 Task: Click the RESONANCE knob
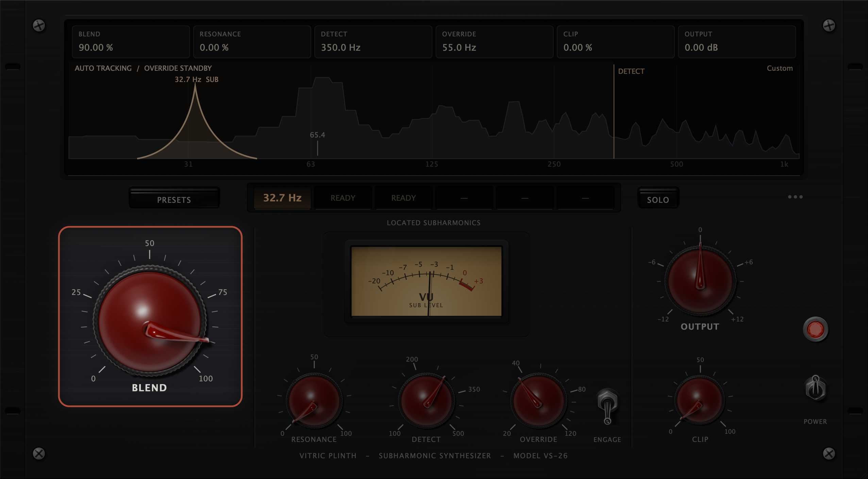[314, 401]
